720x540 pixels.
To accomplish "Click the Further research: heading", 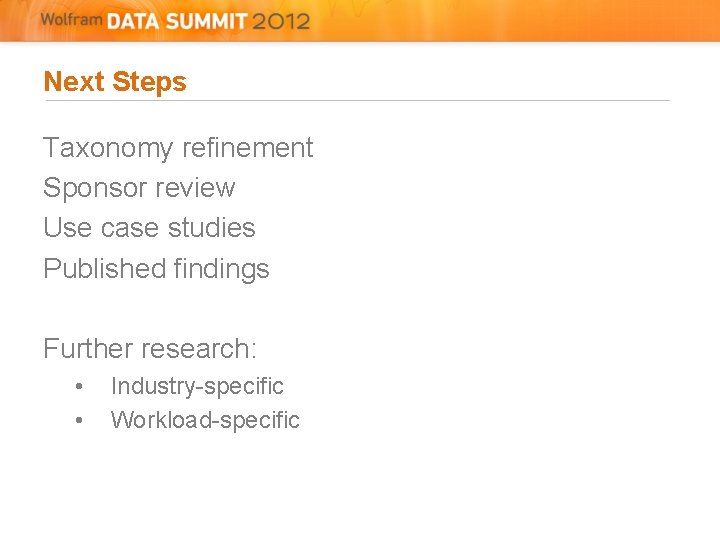I will coord(150,349).
